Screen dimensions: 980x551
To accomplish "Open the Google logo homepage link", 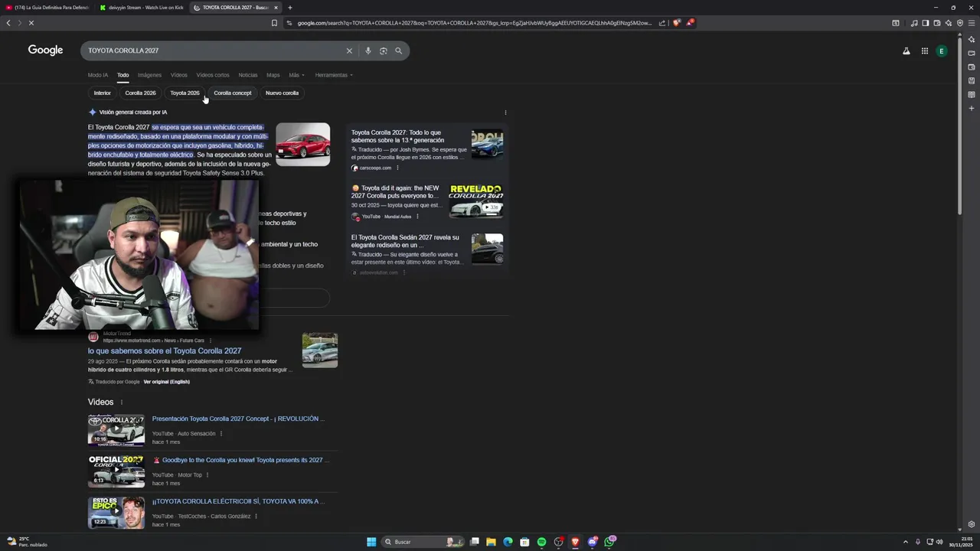I will [x=45, y=51].
